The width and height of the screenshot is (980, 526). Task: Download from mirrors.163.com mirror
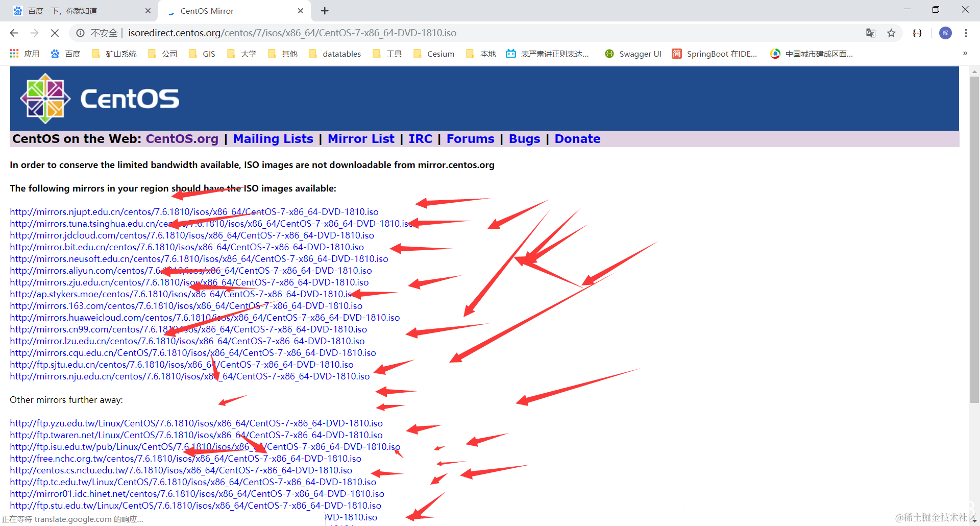186,306
